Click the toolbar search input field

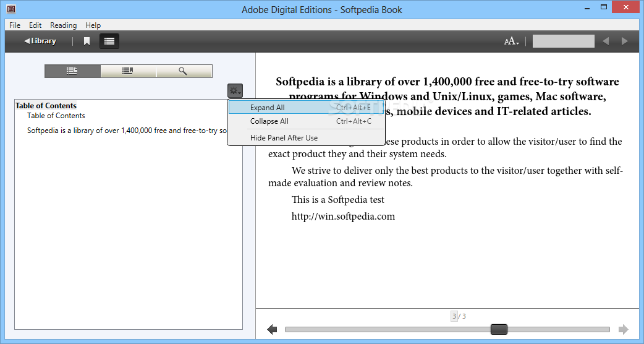(x=563, y=41)
